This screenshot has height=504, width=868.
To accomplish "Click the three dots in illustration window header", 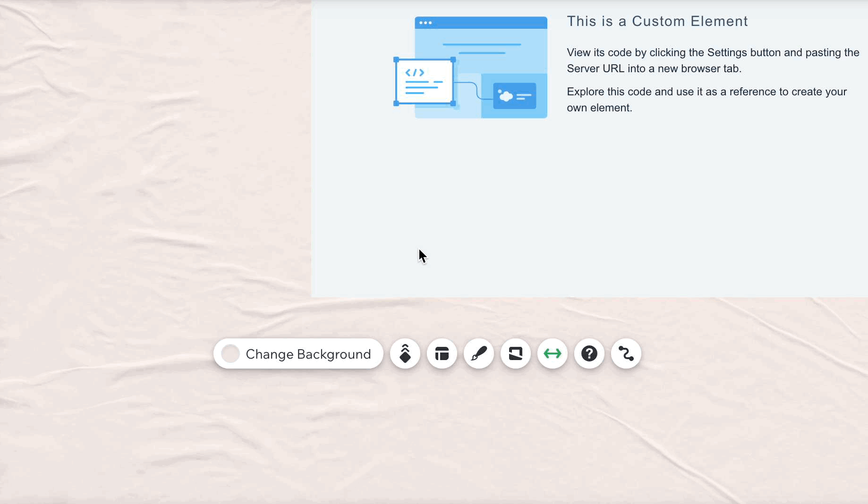I will coord(425,23).
